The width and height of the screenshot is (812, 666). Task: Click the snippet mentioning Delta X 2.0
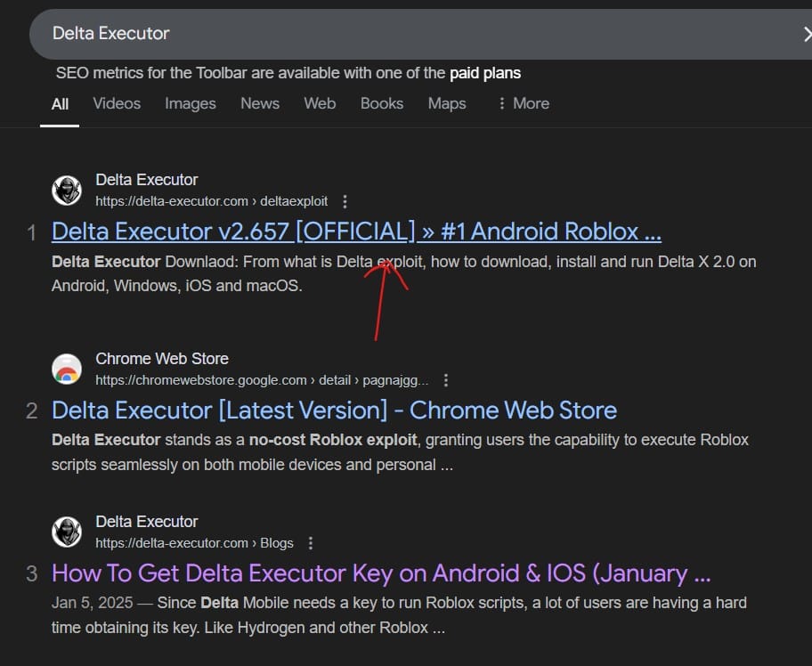404,273
